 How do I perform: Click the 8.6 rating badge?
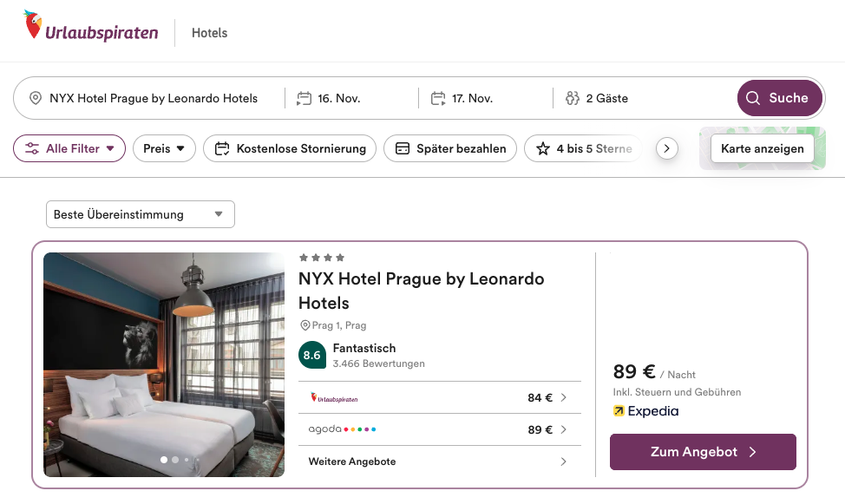point(311,355)
